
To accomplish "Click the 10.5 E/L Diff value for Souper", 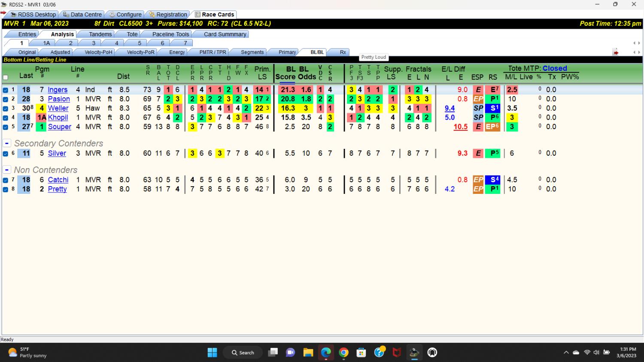I will (x=460, y=127).
